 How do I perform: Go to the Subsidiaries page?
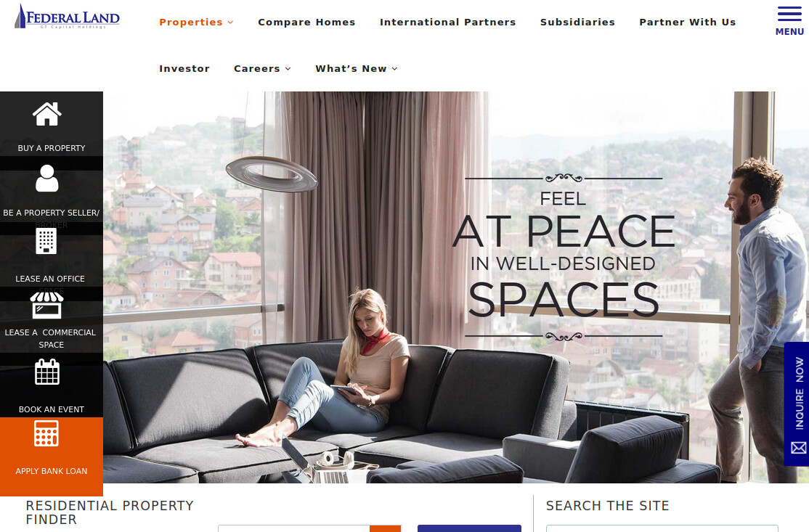coord(577,22)
